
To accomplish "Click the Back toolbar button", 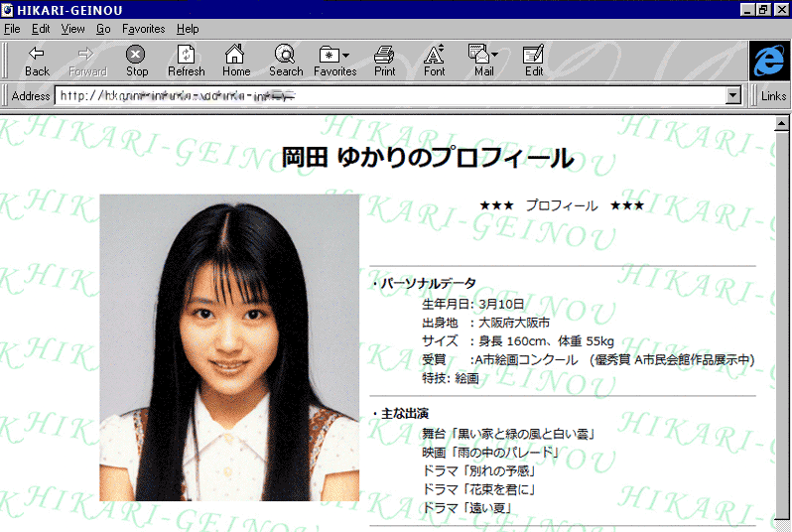I will click(37, 61).
